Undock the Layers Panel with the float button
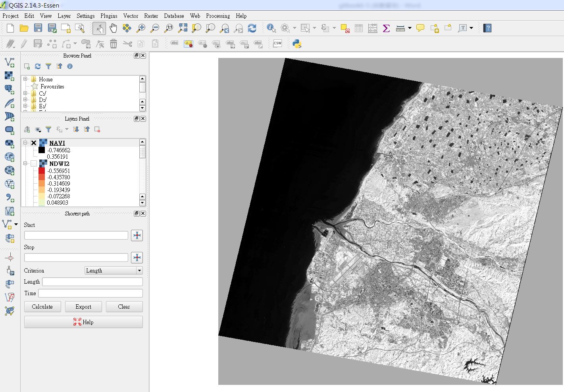The width and height of the screenshot is (564, 392). (x=137, y=119)
